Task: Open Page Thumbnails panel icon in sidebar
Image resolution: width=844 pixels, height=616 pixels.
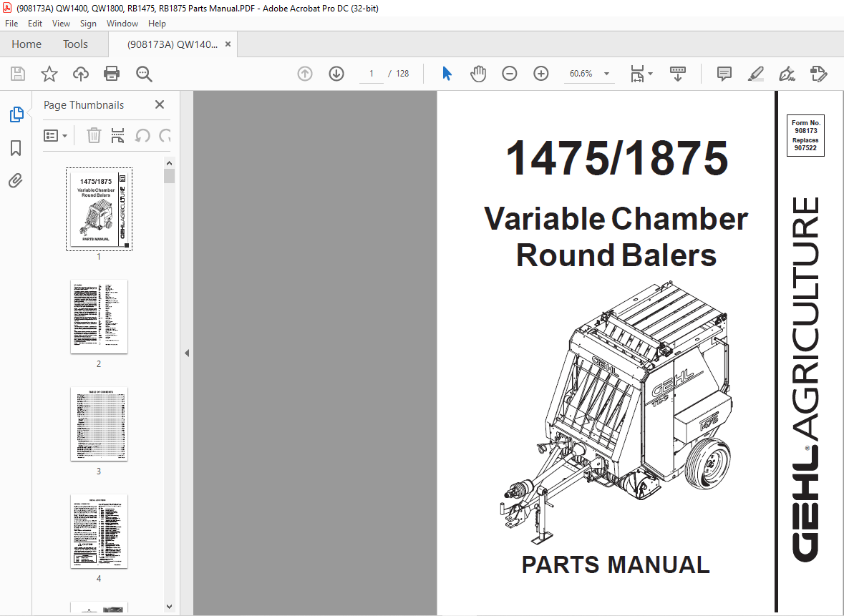Action: 16,114
